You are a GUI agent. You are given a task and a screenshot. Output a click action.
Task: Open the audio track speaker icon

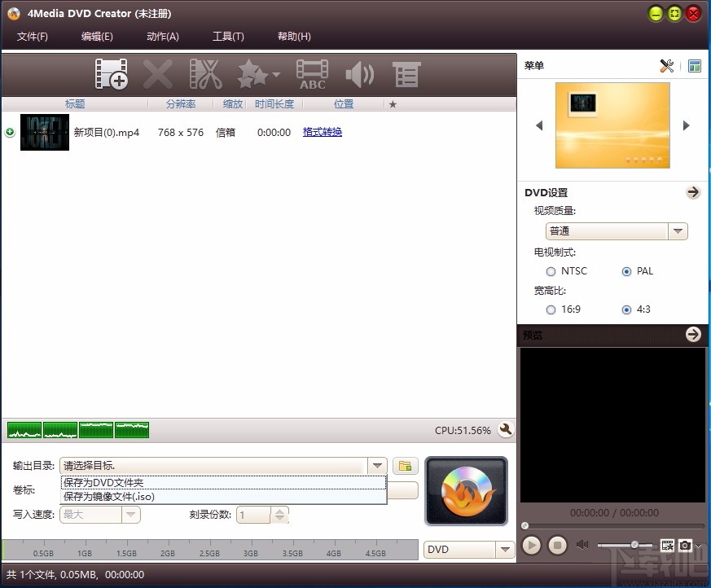(359, 73)
